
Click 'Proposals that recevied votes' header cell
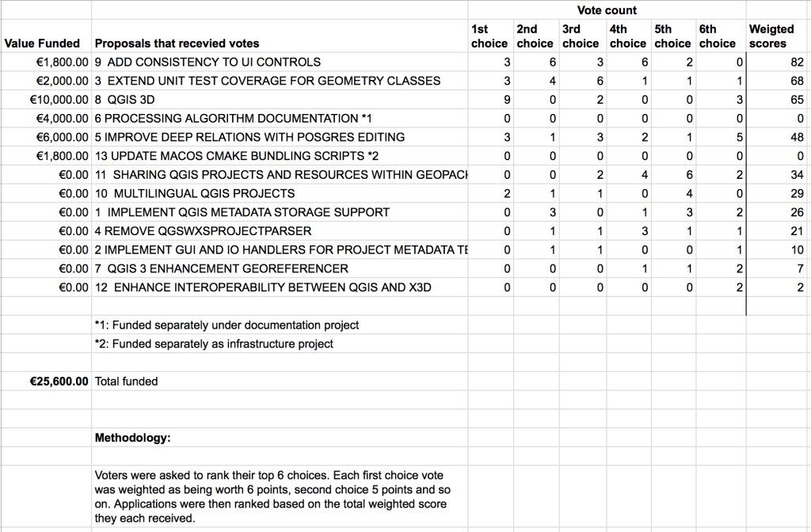tap(177, 44)
